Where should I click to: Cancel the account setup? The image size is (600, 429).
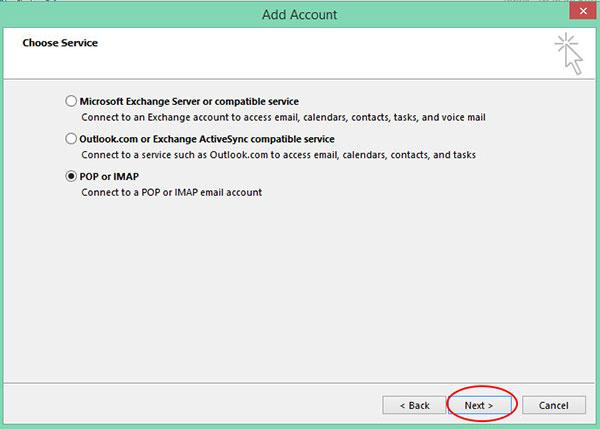click(x=554, y=405)
